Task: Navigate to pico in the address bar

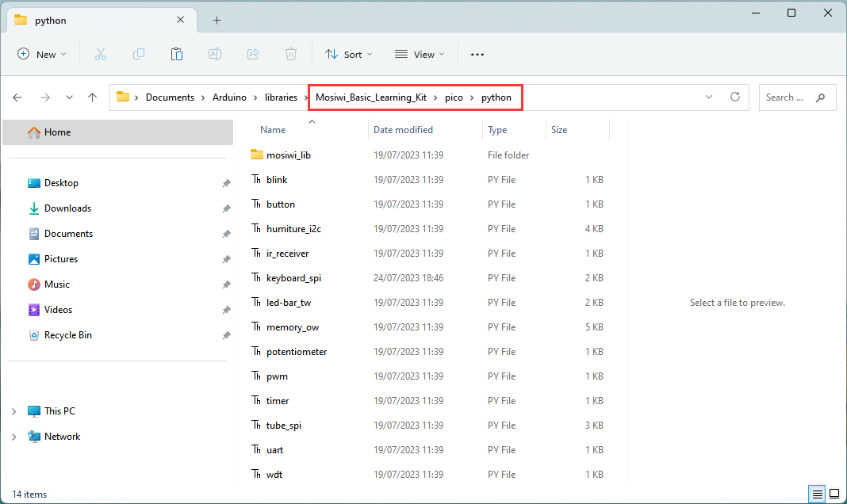Action: 454,97
